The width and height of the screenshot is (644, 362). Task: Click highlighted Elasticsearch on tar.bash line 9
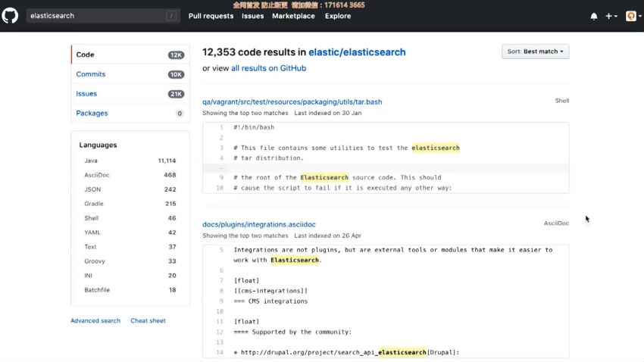pos(324,177)
